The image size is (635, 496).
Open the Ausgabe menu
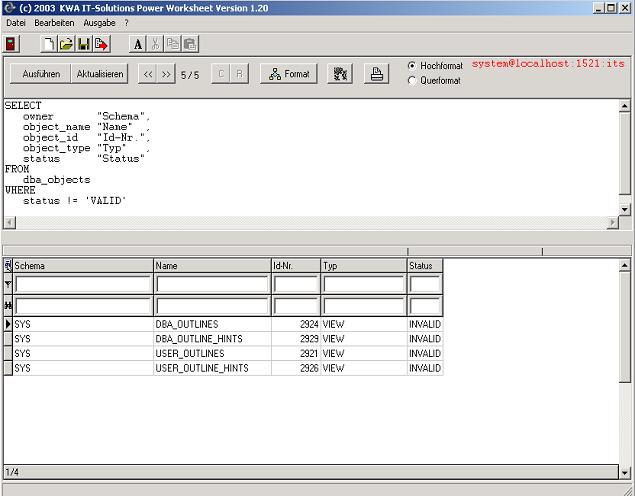pyautogui.click(x=99, y=22)
